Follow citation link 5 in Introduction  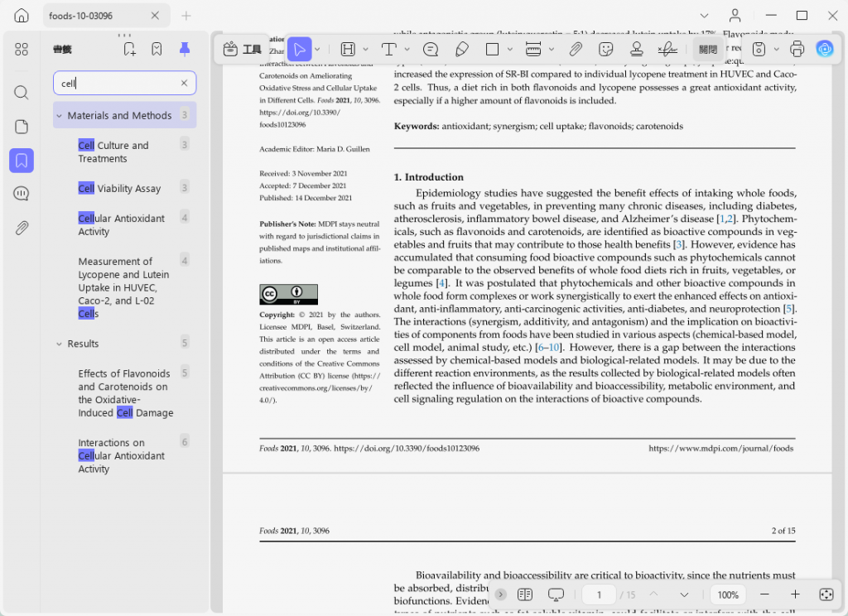[x=789, y=309]
